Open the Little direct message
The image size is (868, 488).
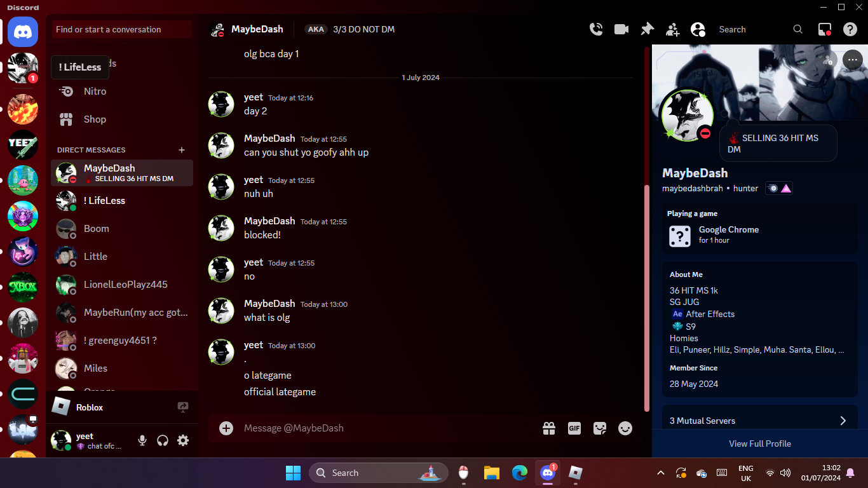coord(122,257)
